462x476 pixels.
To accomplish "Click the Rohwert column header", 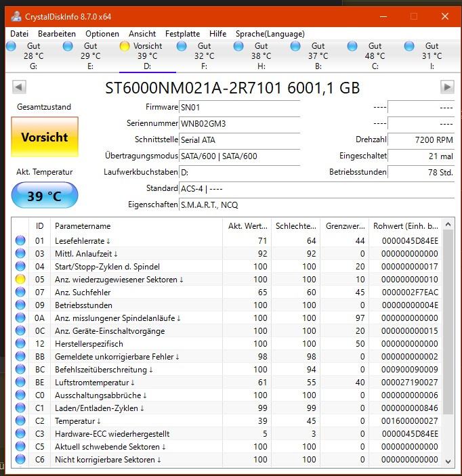I will [406, 226].
